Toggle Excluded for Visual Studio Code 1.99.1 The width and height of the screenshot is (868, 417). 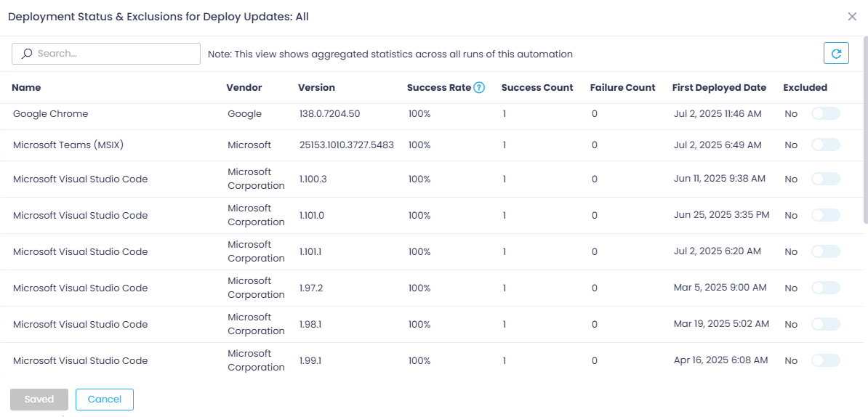pyautogui.click(x=825, y=360)
